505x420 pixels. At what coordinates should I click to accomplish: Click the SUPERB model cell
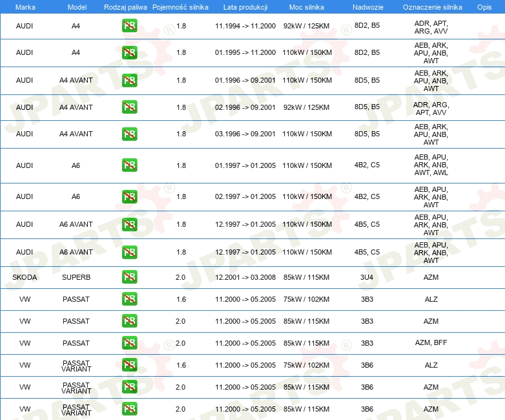(76, 277)
